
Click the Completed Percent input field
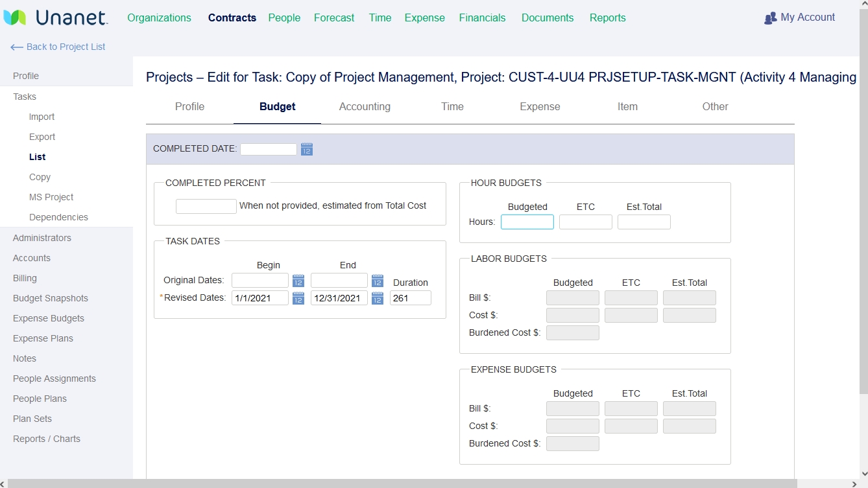206,206
